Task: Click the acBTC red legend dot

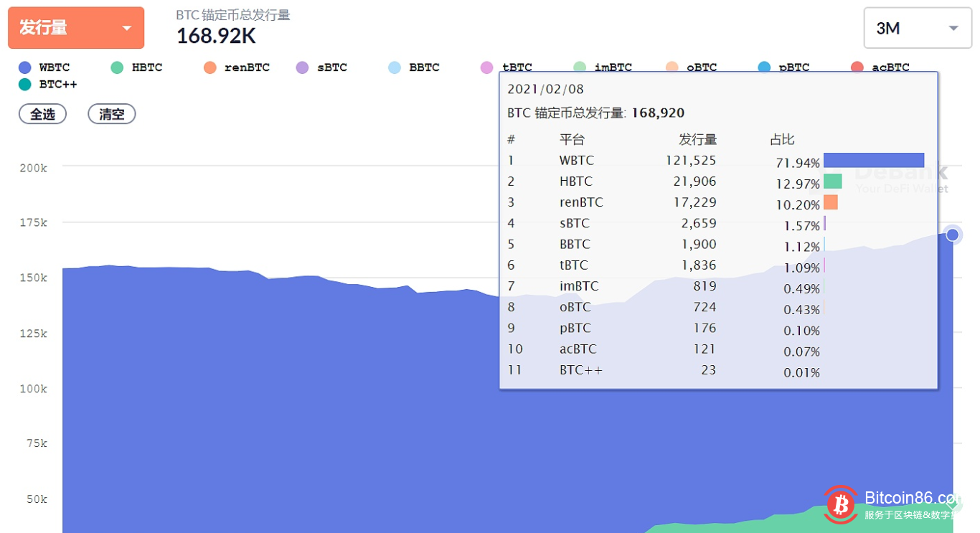Action: pos(857,67)
